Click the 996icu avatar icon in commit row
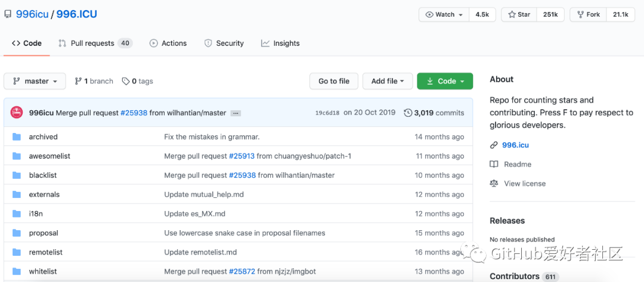The height and width of the screenshot is (282, 644). tap(17, 113)
